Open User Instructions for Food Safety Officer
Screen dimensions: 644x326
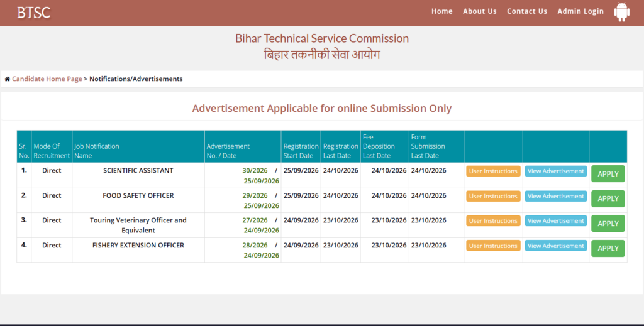click(x=493, y=196)
